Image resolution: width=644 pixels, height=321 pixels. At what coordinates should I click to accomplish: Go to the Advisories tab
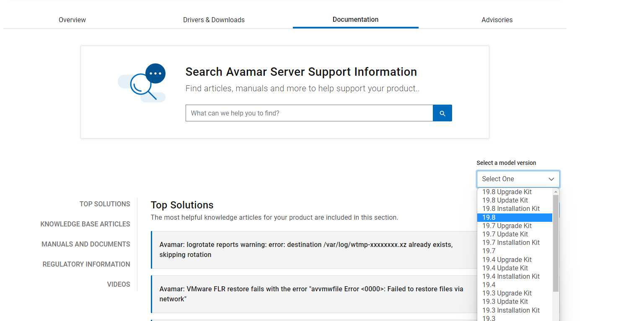pyautogui.click(x=497, y=20)
